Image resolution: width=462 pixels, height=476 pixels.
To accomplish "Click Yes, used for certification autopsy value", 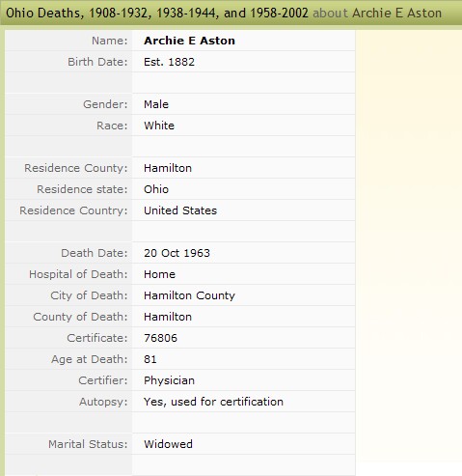I will coord(213,402).
